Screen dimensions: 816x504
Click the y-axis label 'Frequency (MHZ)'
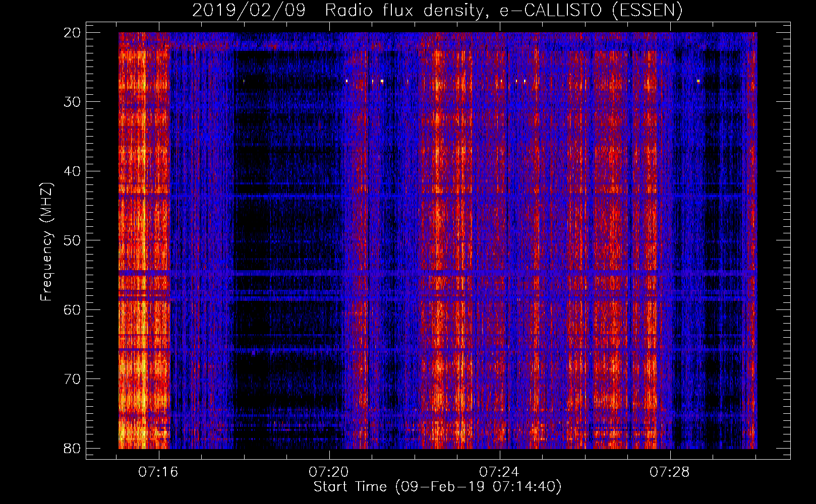(46, 242)
